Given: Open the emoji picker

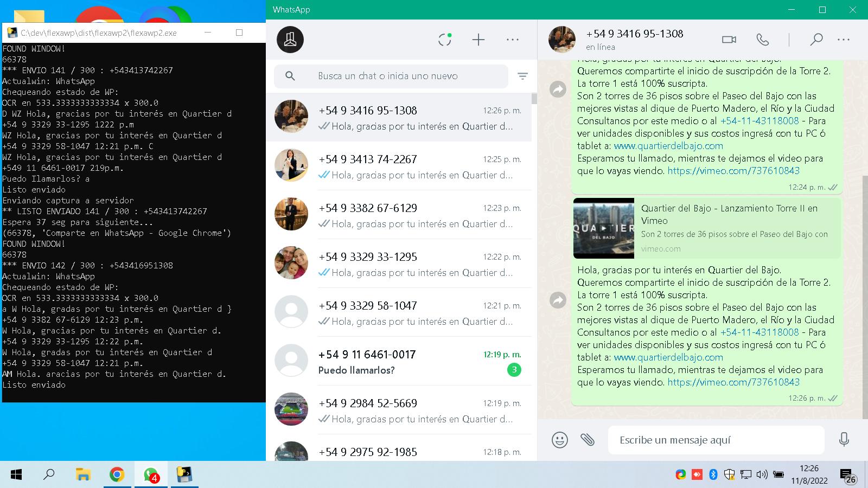Looking at the screenshot, I should pos(559,440).
